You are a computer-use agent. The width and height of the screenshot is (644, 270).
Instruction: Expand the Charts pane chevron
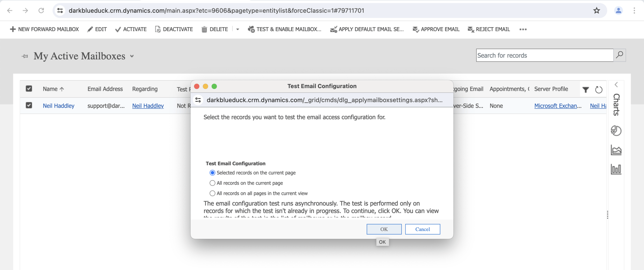pyautogui.click(x=616, y=85)
